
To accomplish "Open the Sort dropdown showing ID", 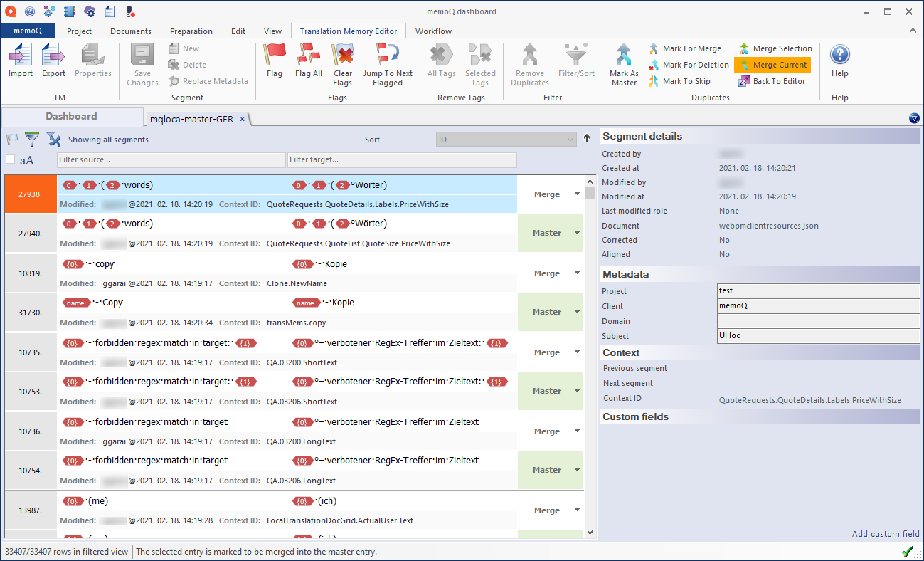I will (x=506, y=138).
